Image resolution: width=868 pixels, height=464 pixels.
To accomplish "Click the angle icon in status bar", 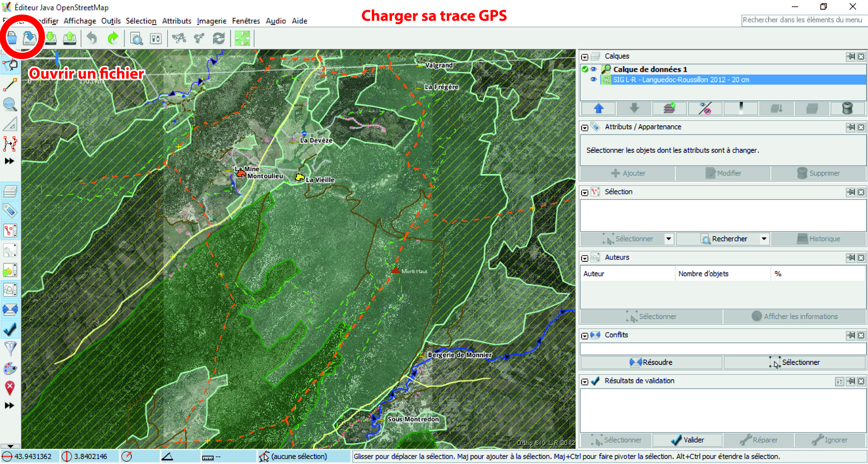I will coord(167,457).
